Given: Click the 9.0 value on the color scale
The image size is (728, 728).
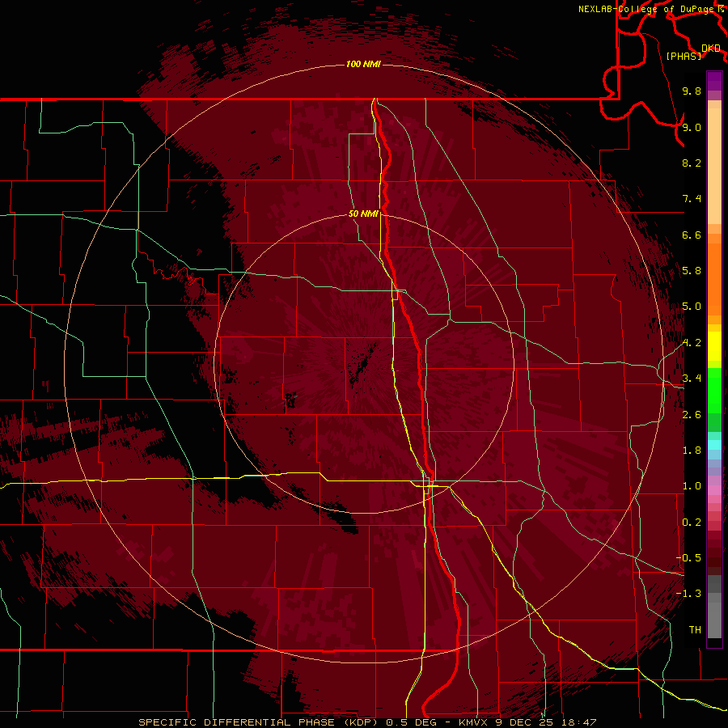Looking at the screenshot, I should tap(692, 127).
